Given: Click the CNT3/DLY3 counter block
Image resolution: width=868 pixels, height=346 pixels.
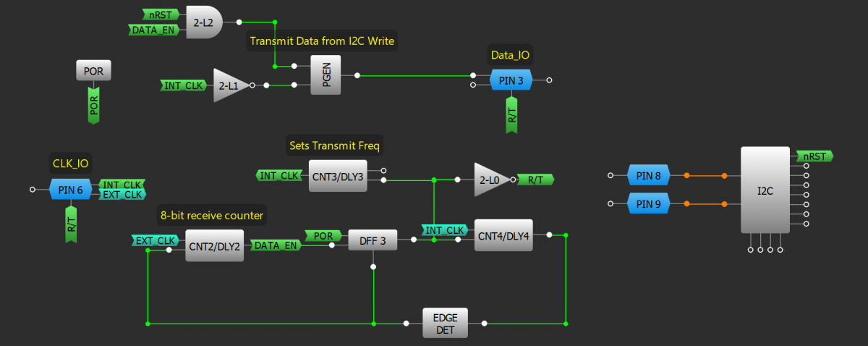Looking at the screenshot, I should tap(337, 176).
